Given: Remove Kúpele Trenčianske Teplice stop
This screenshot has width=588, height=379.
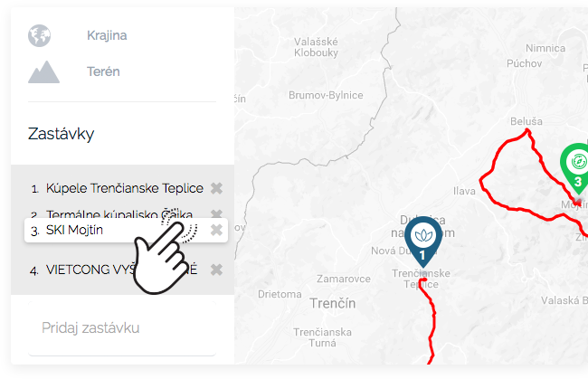Looking at the screenshot, I should click(216, 188).
